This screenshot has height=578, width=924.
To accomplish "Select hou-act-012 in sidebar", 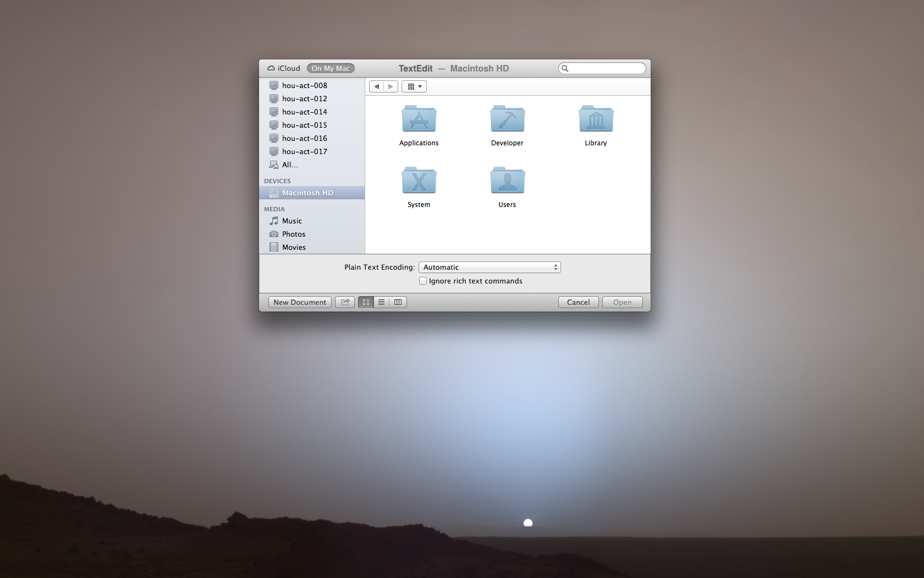I will click(312, 99).
